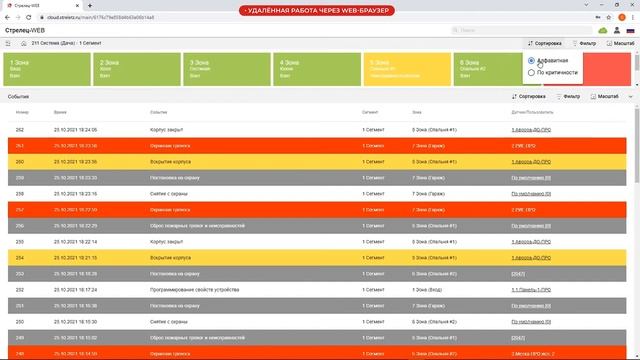Sort by Датчик/Пользователь column header
This screenshot has height=360, width=640.
point(532,112)
